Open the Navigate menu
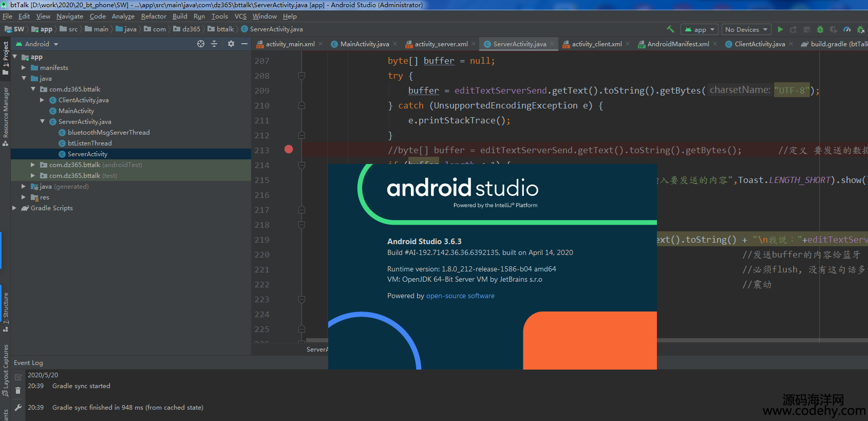 (69, 16)
